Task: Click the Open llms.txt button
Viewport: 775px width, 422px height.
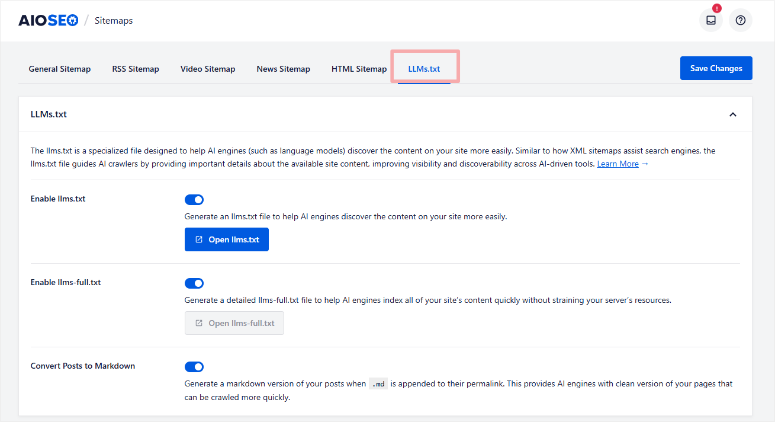Action: click(227, 240)
